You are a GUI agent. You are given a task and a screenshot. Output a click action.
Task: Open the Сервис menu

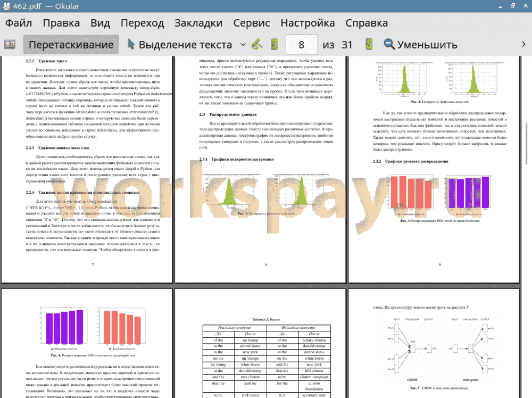point(252,23)
